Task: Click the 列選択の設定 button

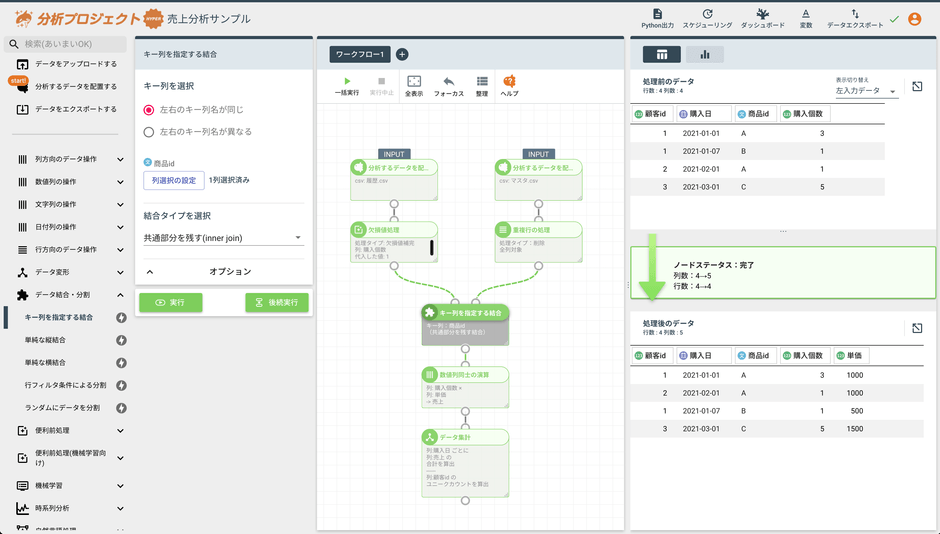Action: 174,180
